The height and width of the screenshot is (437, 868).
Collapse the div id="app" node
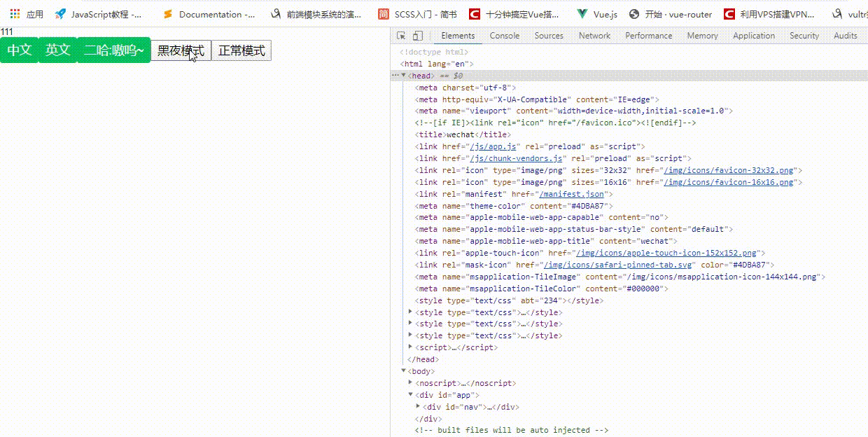pos(410,394)
